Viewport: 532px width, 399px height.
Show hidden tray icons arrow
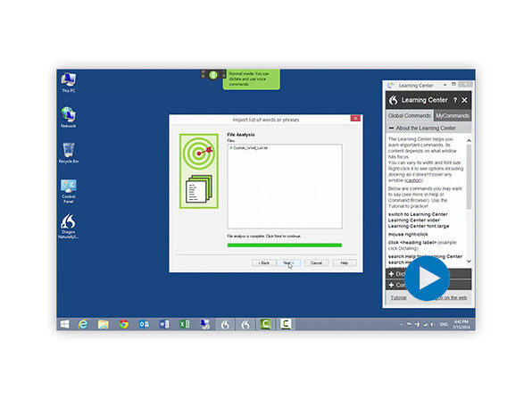click(x=402, y=324)
